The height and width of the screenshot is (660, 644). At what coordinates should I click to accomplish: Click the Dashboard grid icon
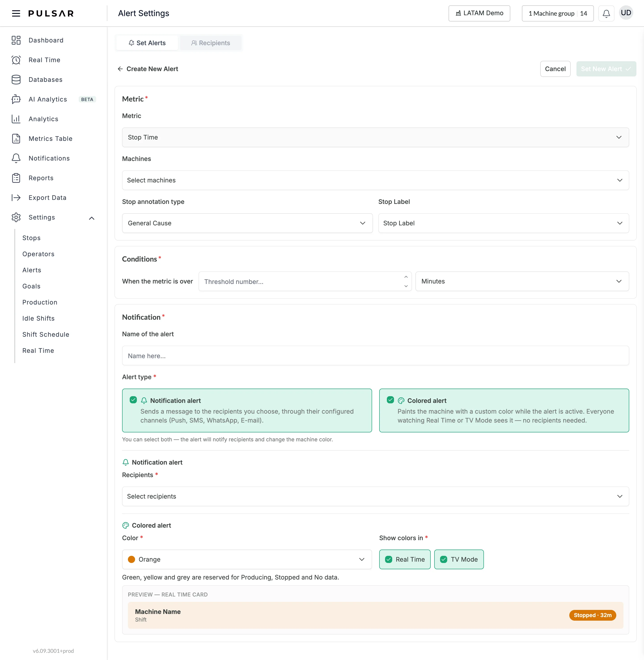(16, 40)
